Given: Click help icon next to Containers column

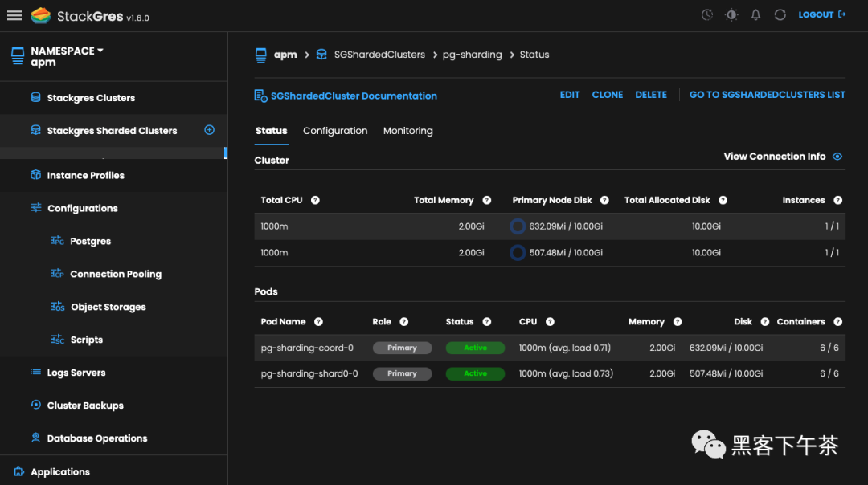Looking at the screenshot, I should [838, 322].
